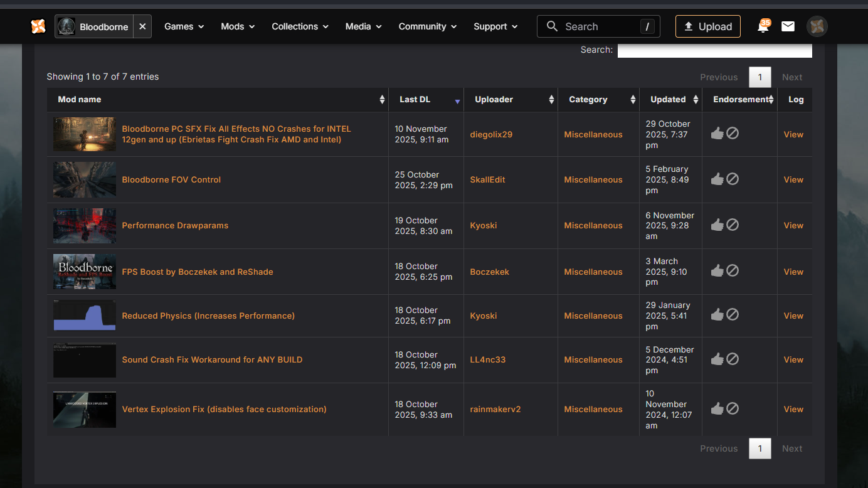Expand the Games menu
Image resolution: width=868 pixels, height=488 pixels.
point(184,26)
